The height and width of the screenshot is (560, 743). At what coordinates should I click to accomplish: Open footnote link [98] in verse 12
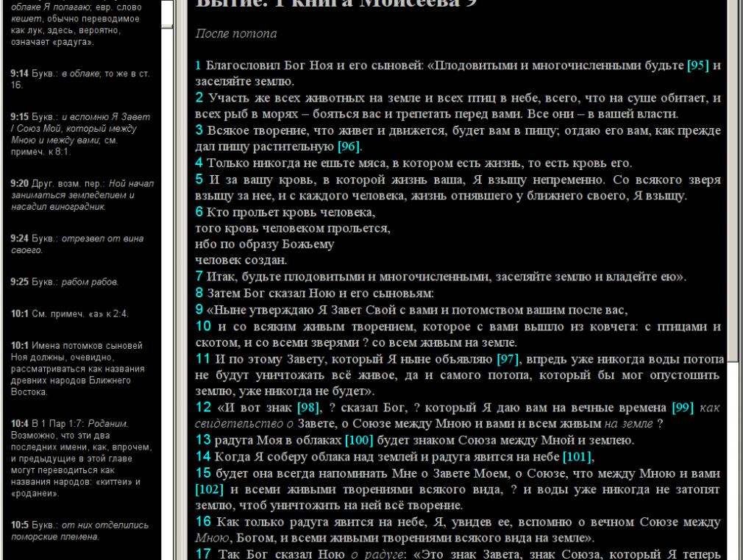pyautogui.click(x=308, y=408)
